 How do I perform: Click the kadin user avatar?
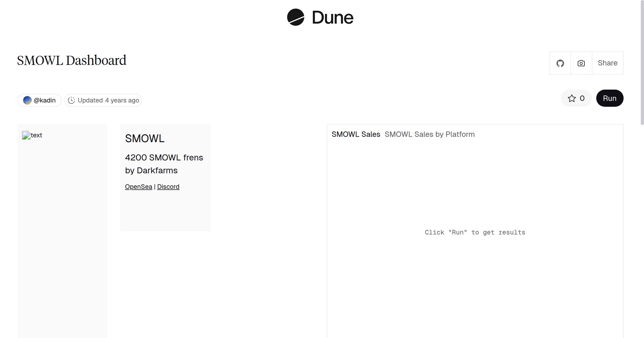[x=27, y=100]
